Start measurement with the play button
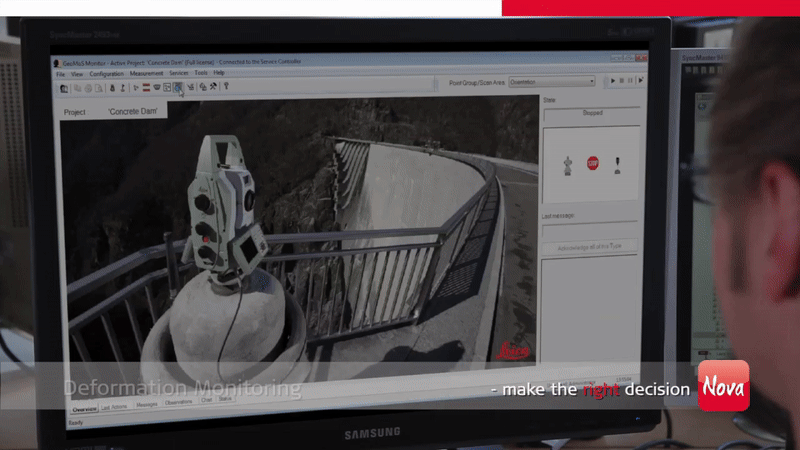The height and width of the screenshot is (450, 800). click(613, 81)
